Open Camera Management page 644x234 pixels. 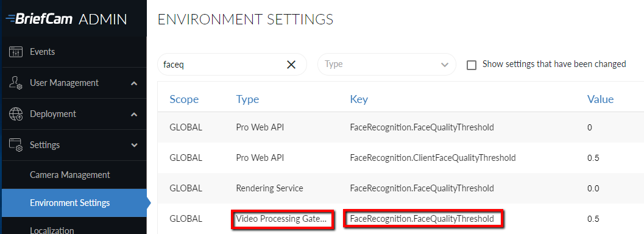point(70,175)
